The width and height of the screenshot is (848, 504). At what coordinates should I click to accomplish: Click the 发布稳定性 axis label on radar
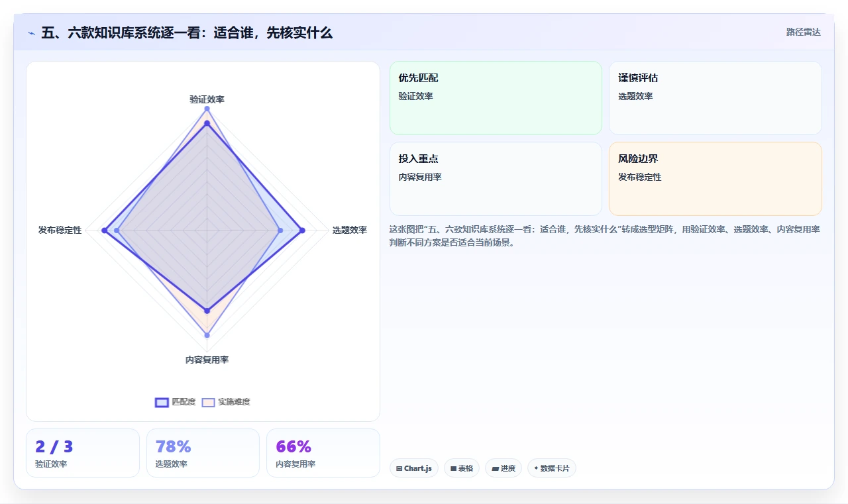pos(60,230)
